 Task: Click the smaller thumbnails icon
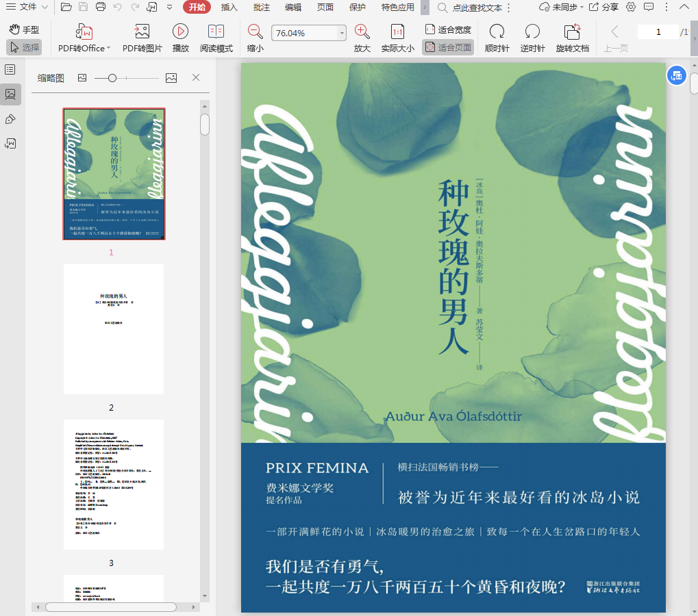[x=82, y=78]
